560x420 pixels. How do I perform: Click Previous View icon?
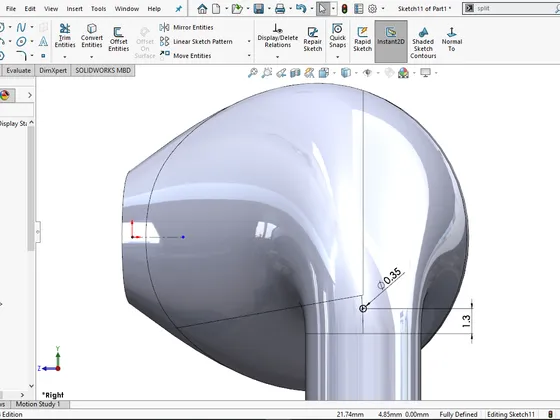tap(281, 73)
